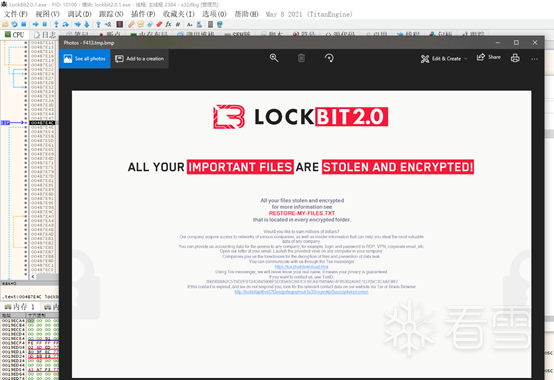Image resolution: width=554 pixels, height=380 pixels.
Task: Run the program with the blue arrow icon
Action: point(35,24)
